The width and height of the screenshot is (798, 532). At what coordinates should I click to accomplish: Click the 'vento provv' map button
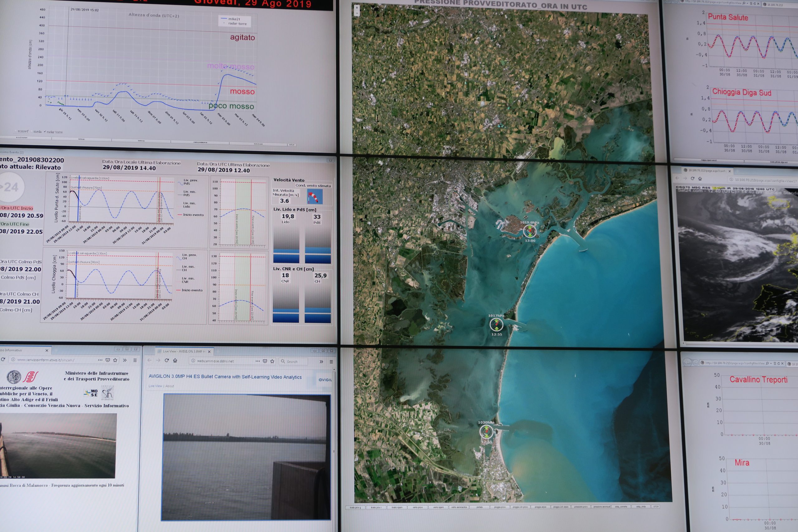point(418,508)
